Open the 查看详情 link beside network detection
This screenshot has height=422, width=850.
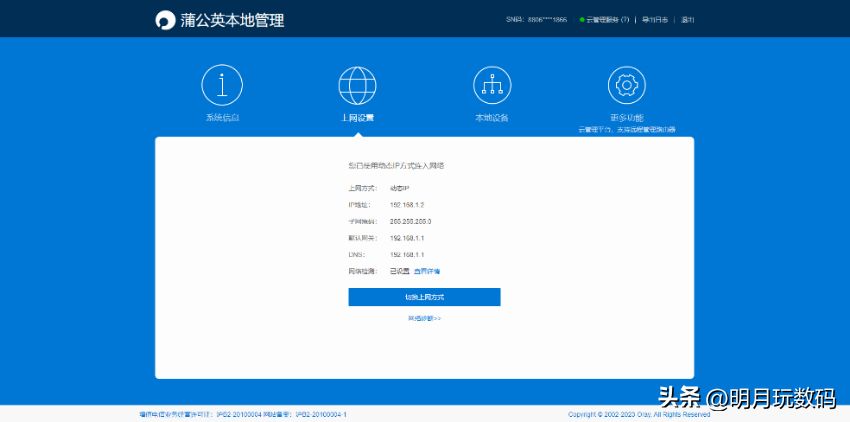tap(428, 271)
